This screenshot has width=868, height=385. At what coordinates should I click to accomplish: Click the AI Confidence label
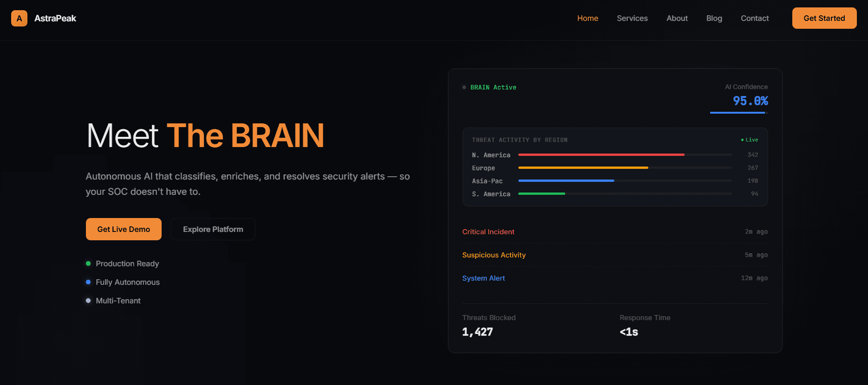(746, 87)
